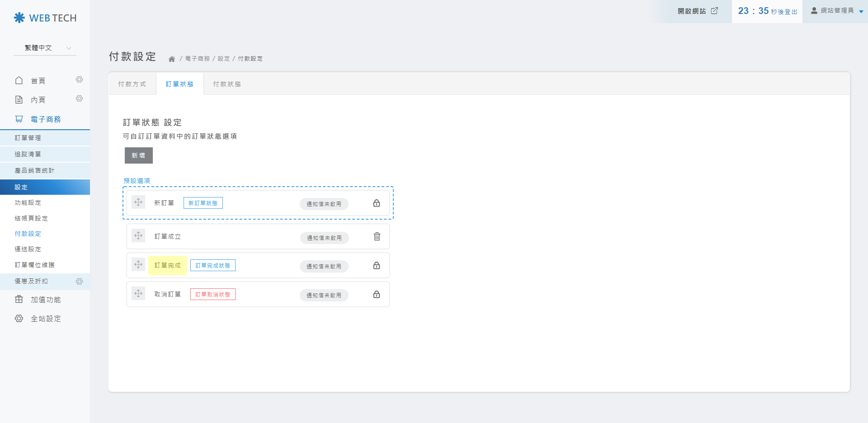Viewport: 868px width, 423px height.
Task: Open the 繁體中文 language dropdown
Action: [x=45, y=48]
